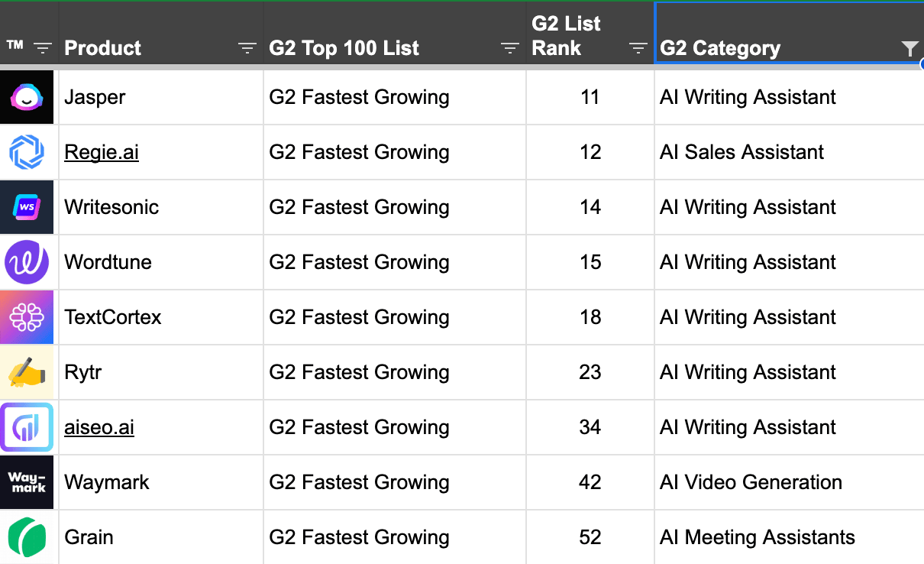924x564 pixels.
Task: Open the aiseo.ai hyperlink
Action: point(99,427)
